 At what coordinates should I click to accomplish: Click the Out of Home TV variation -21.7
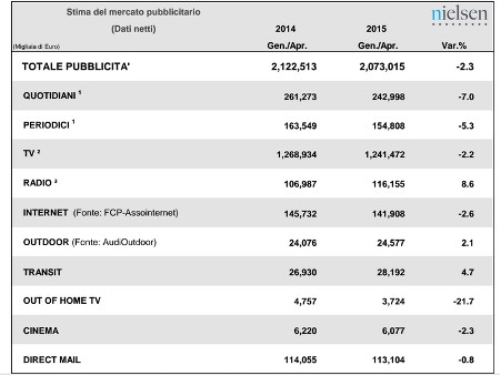coord(463,301)
